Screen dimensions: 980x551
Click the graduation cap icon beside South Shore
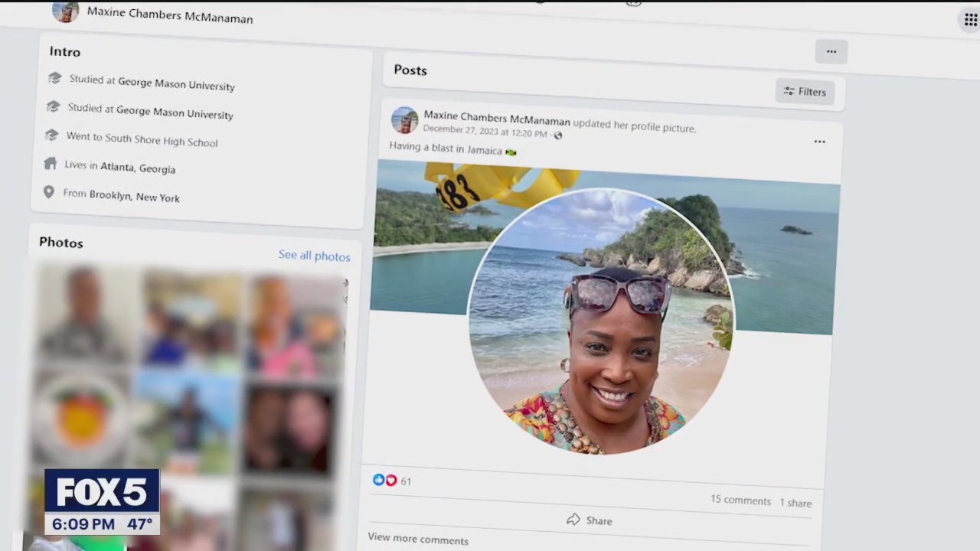[x=51, y=135]
